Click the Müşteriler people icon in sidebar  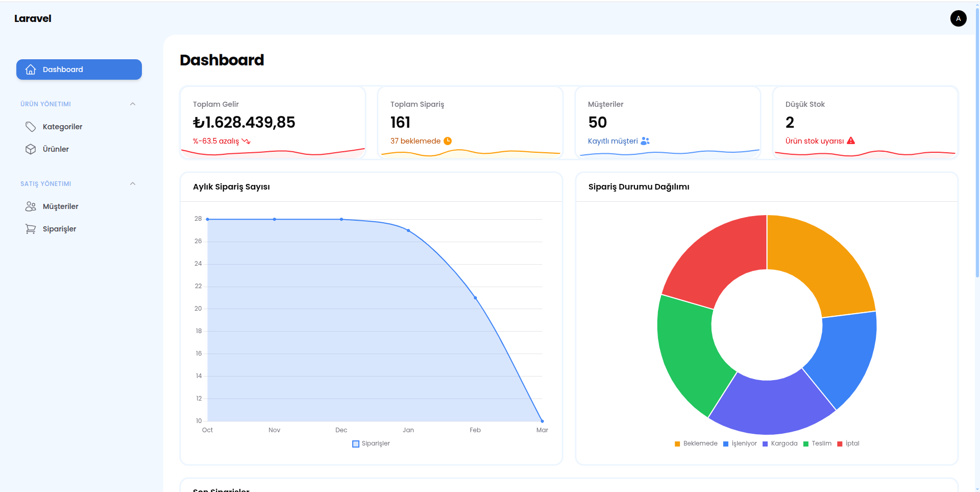(x=31, y=206)
